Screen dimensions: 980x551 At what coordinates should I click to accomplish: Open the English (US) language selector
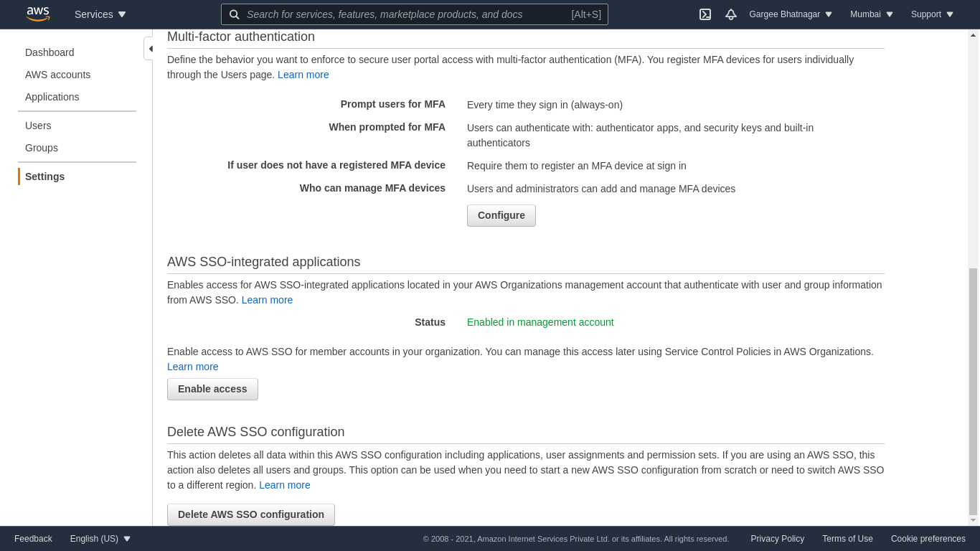coord(100,539)
